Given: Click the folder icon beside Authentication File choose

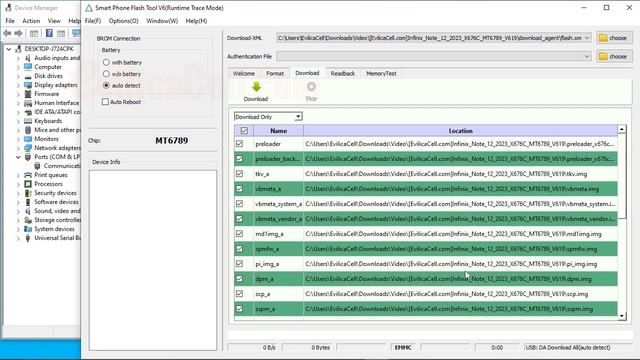Looking at the screenshot, I should click(603, 56).
